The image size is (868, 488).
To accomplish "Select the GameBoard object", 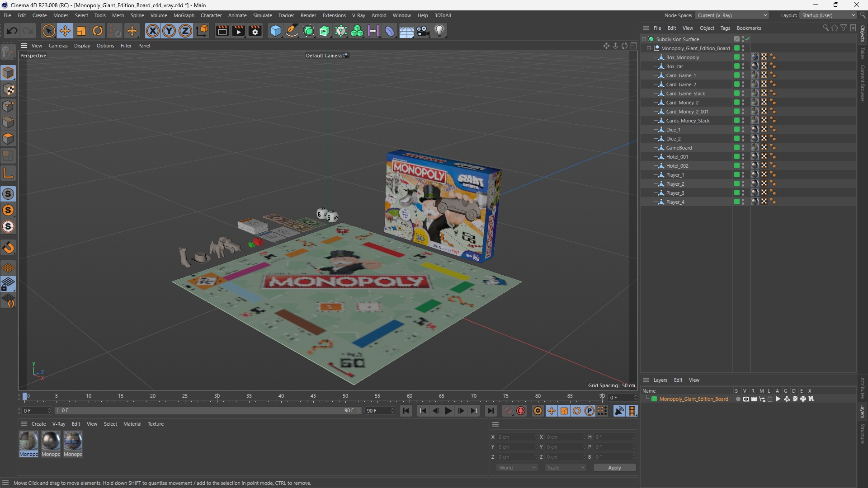I will click(679, 148).
